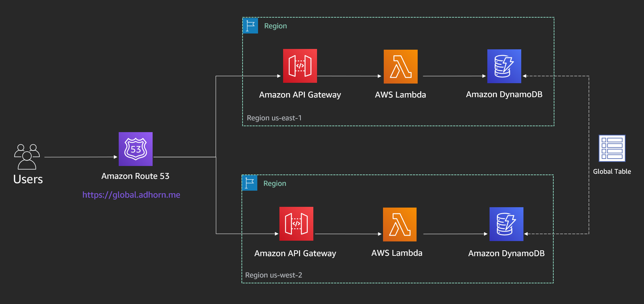
Task: Click the DynamoDB icon in us-west-2
Action: [x=507, y=224]
